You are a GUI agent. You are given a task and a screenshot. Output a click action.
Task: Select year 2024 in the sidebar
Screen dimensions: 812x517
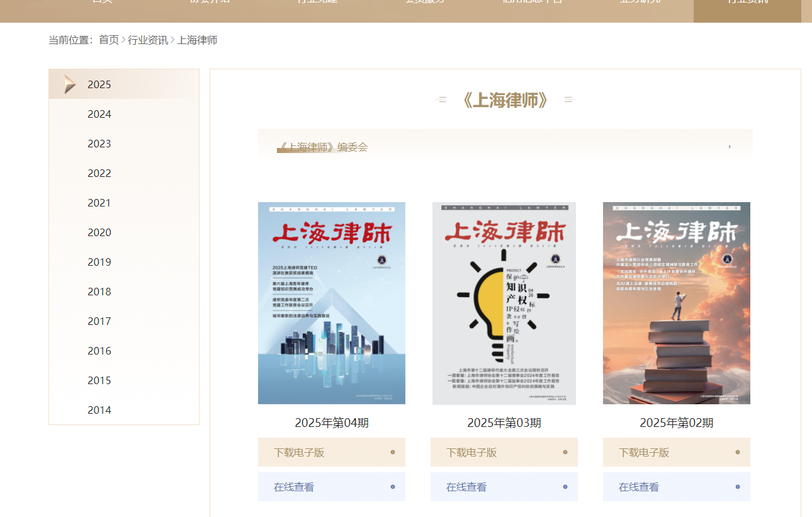99,114
